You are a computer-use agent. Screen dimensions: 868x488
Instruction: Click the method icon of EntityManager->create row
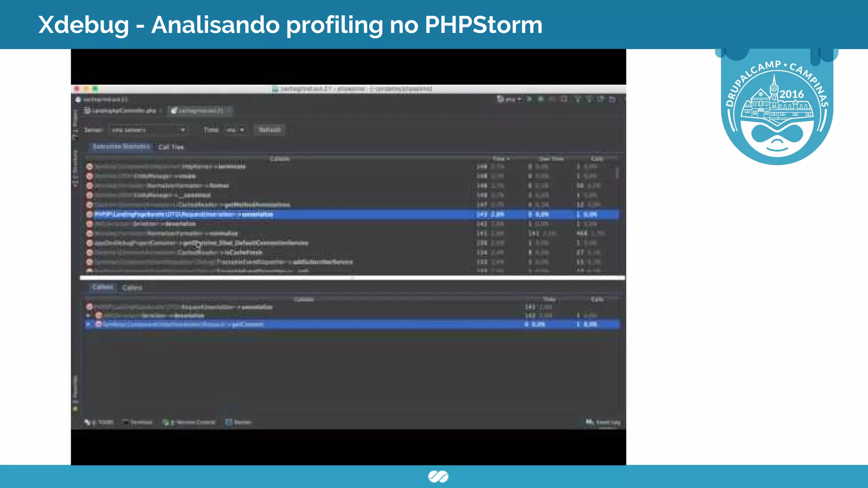(x=89, y=176)
